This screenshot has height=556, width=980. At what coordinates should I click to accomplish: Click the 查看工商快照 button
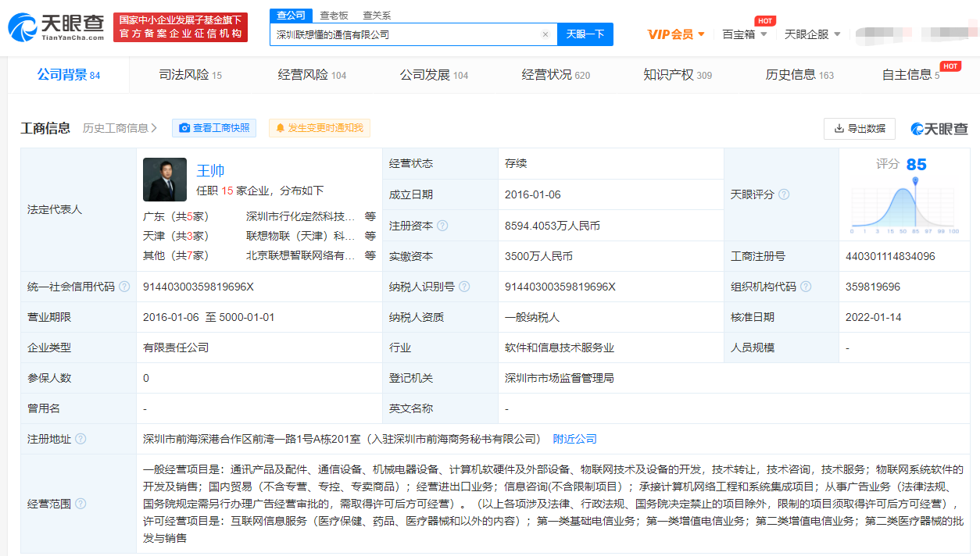[x=214, y=128]
